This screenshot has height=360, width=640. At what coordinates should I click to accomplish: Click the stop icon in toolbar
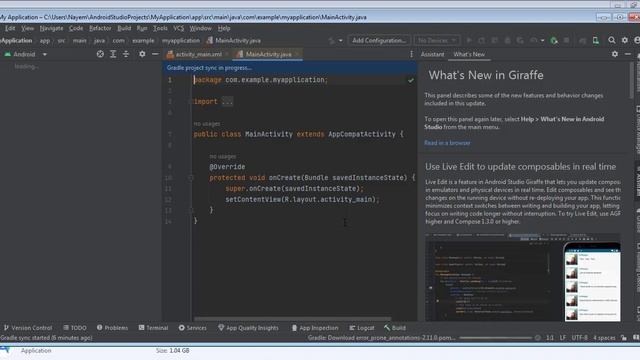pyautogui.click(x=567, y=40)
